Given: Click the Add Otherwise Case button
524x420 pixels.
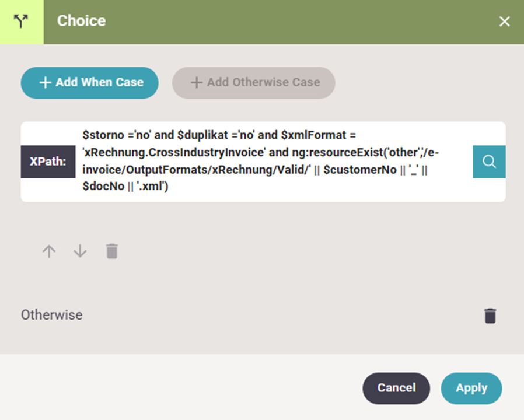Looking at the screenshot, I should pyautogui.click(x=253, y=82).
